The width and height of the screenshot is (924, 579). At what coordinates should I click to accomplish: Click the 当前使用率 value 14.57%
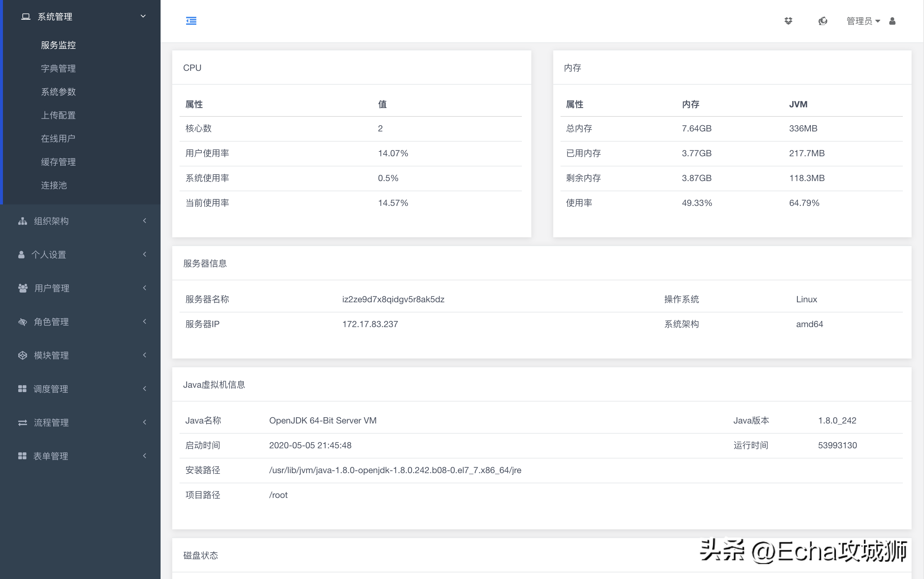click(x=393, y=203)
